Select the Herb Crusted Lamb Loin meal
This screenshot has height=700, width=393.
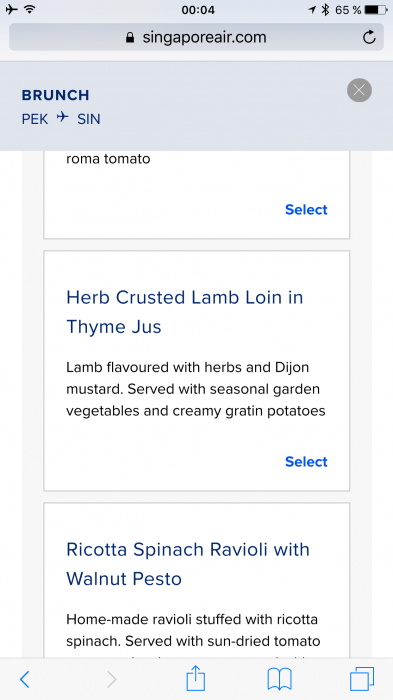pyautogui.click(x=306, y=462)
